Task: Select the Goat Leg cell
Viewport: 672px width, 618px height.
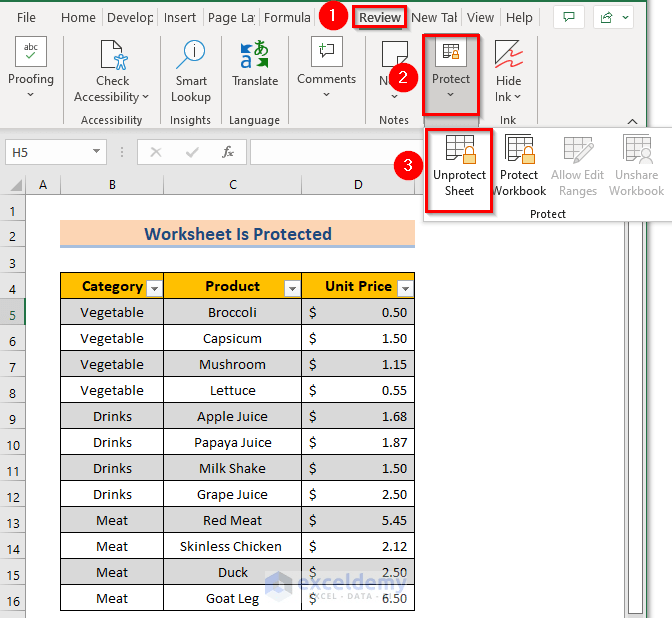Action: click(232, 598)
